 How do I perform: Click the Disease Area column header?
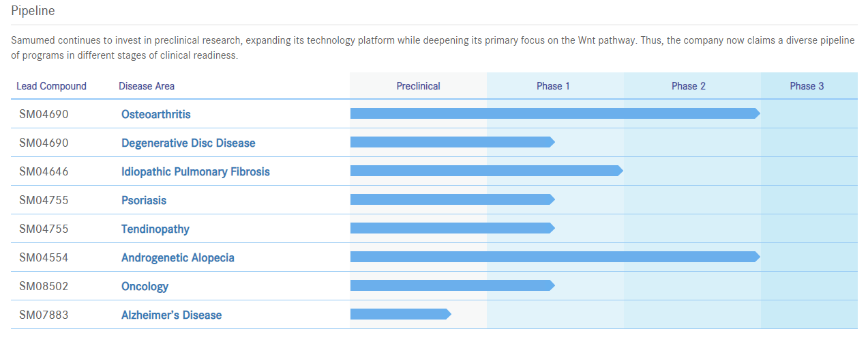pyautogui.click(x=147, y=86)
